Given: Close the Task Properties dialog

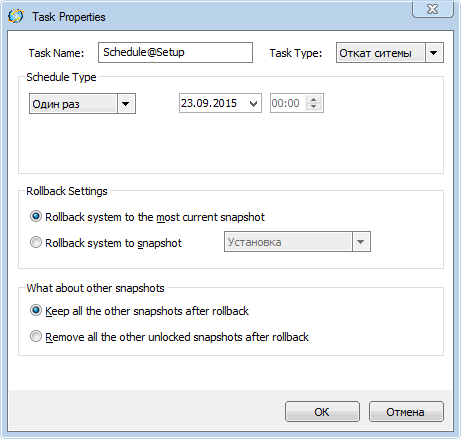Looking at the screenshot, I should click(433, 9).
